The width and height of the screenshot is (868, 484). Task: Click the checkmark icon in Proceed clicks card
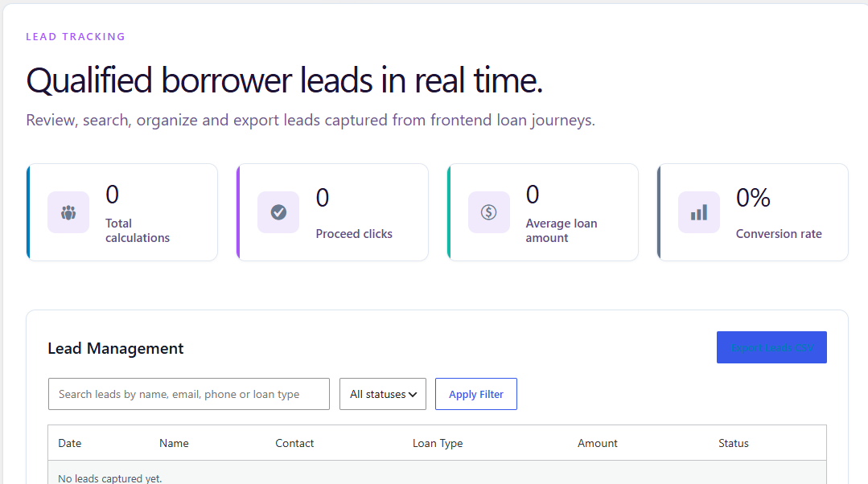tap(278, 212)
